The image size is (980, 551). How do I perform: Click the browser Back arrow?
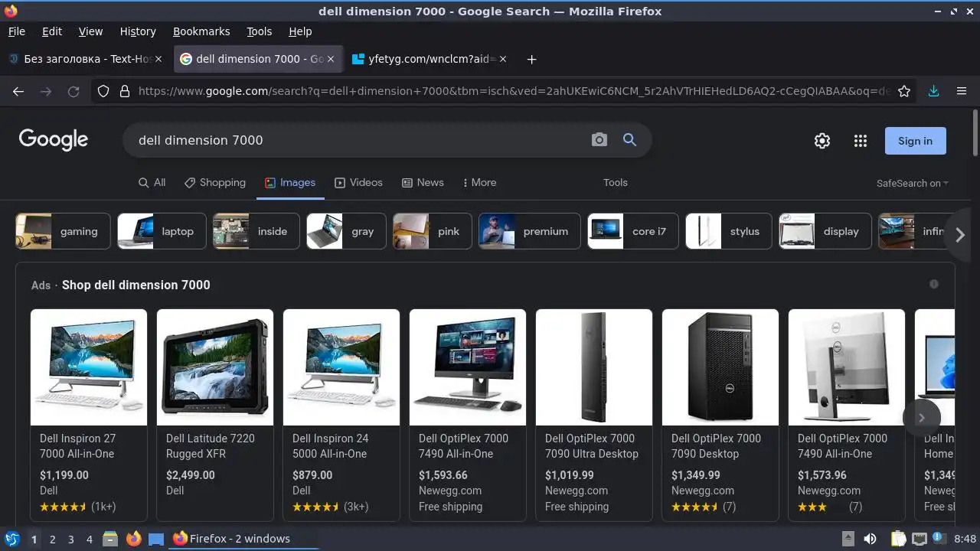[x=18, y=91]
